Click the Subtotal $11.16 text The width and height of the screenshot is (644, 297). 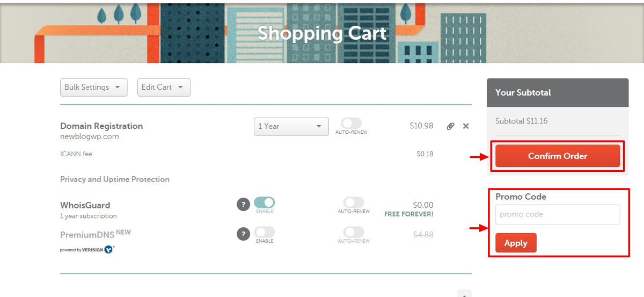point(522,121)
